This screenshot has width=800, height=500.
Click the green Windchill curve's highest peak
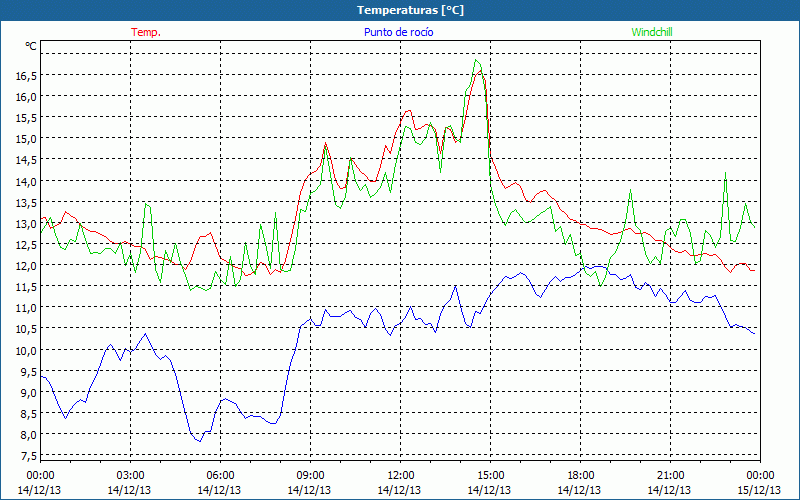(476, 60)
